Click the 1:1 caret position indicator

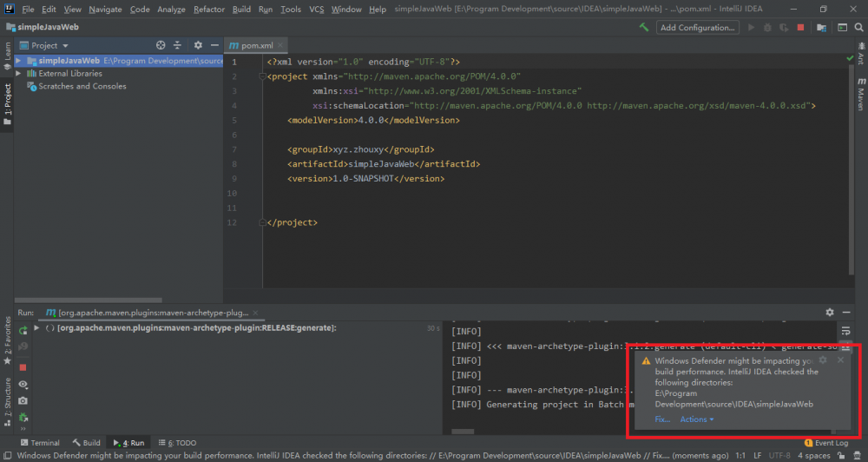[x=740, y=455]
